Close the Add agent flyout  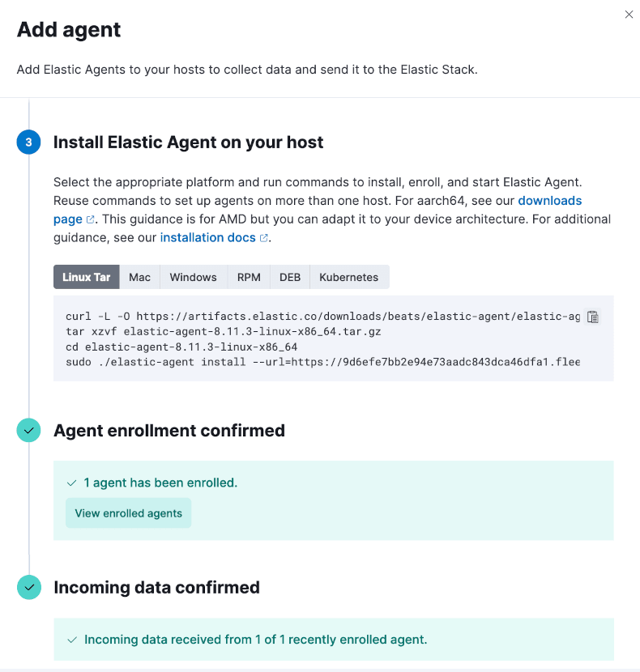tap(629, 15)
